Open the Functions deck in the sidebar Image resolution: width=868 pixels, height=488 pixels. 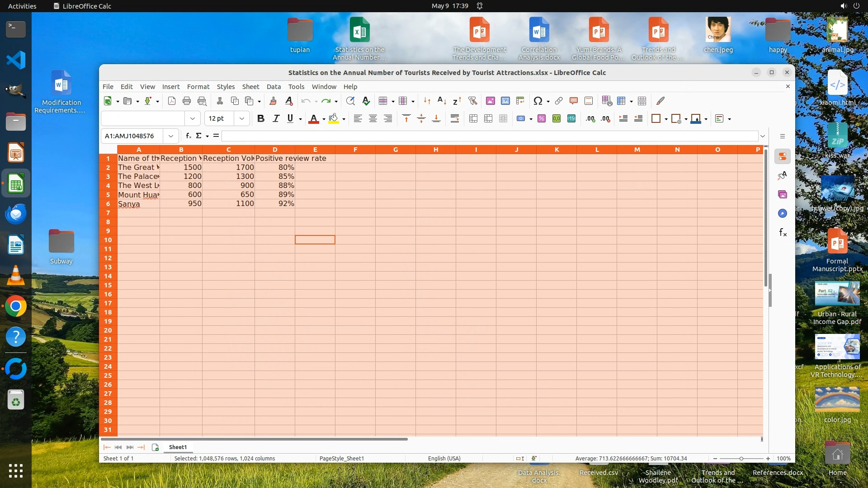coord(783,233)
